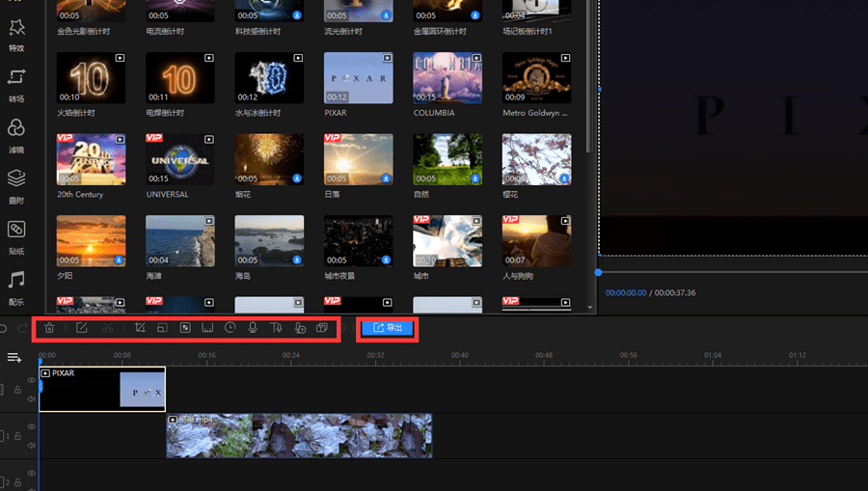Click the preview progress slider handle
The height and width of the screenshot is (491, 868).
pos(598,272)
